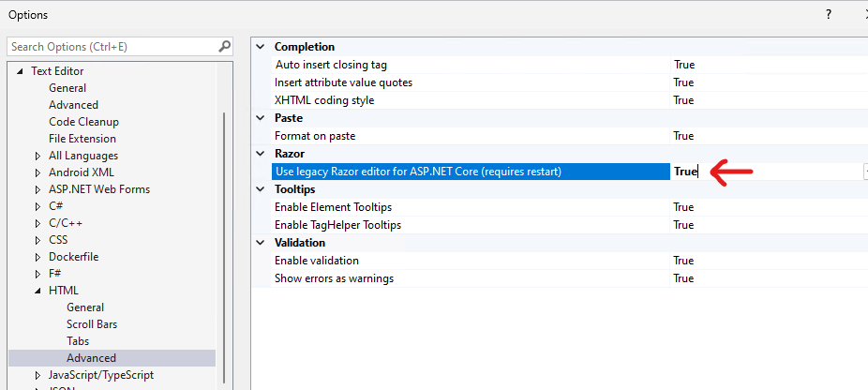The image size is (868, 390).
Task: Expand the JavaScript/TypeScript node
Action: (37, 375)
